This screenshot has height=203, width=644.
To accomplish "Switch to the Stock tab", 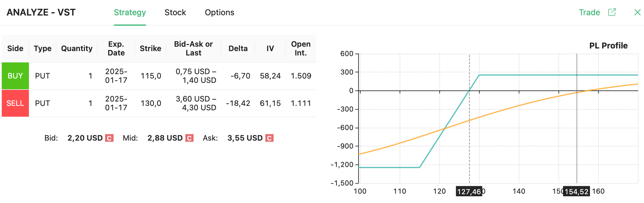I will [x=175, y=12].
